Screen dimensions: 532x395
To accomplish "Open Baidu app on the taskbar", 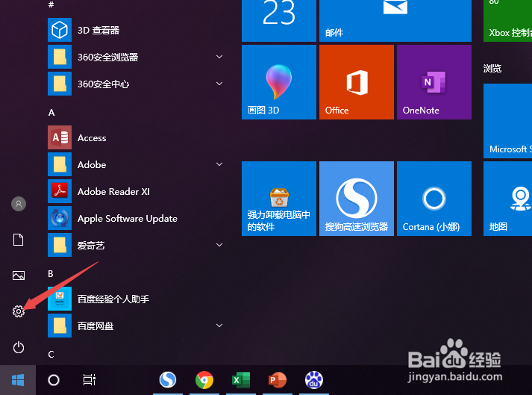I will 314,380.
